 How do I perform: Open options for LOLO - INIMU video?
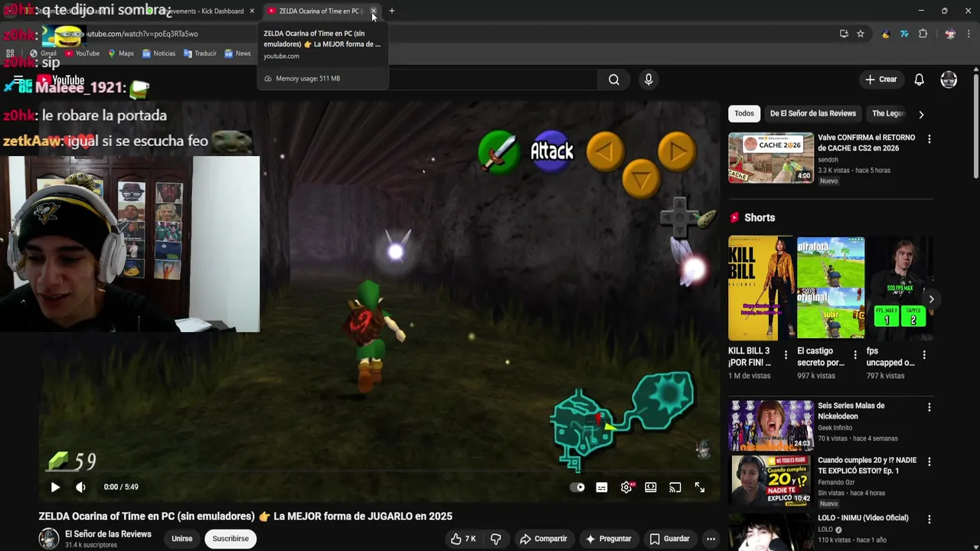tap(929, 520)
